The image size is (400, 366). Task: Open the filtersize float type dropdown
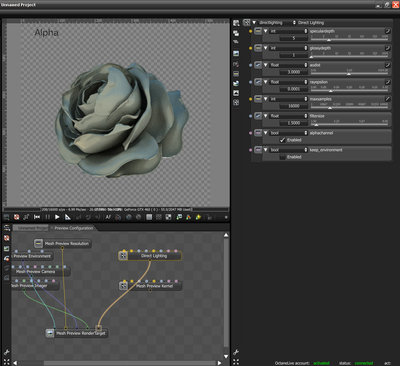pyautogui.click(x=288, y=116)
